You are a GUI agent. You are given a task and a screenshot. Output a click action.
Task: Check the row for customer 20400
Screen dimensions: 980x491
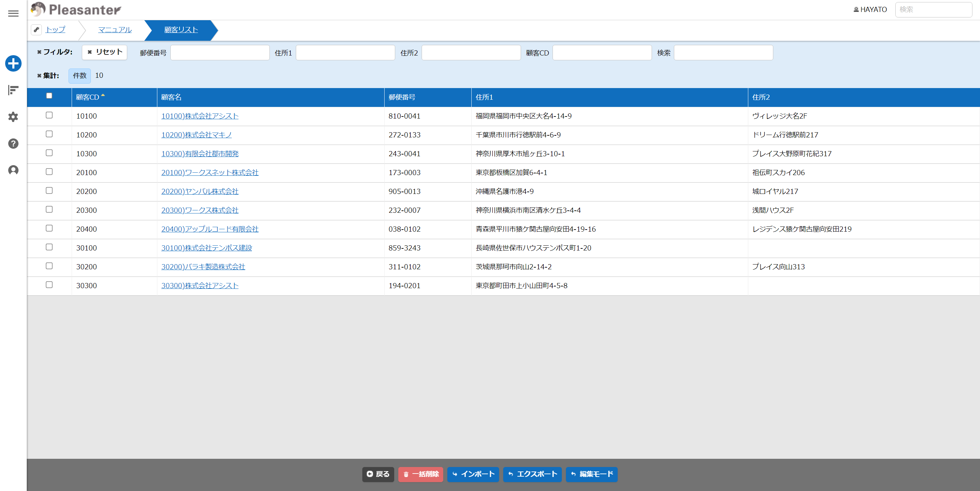click(49, 228)
